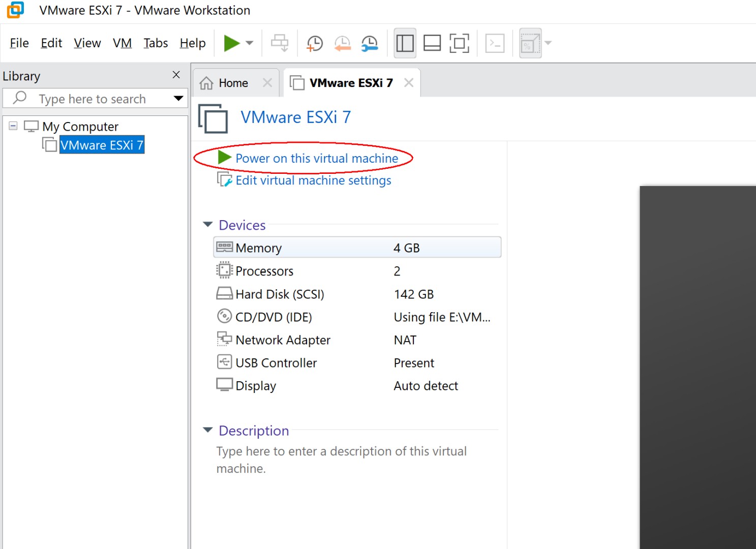Collapse the Devices section

coord(207,224)
